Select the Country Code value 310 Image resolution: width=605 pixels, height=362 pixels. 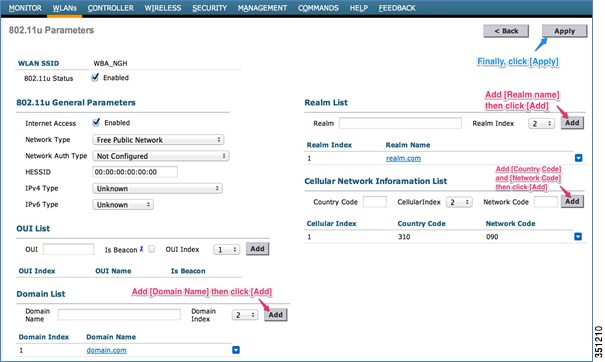[x=404, y=237]
